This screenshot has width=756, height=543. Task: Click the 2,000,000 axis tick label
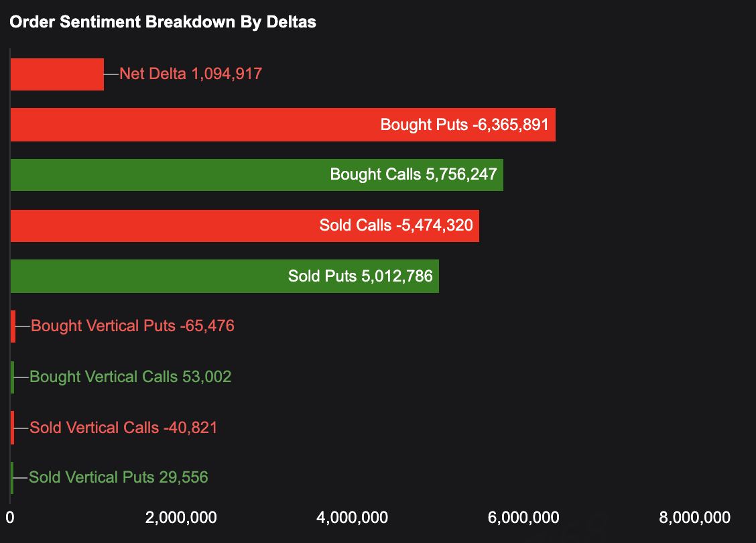coord(181,518)
